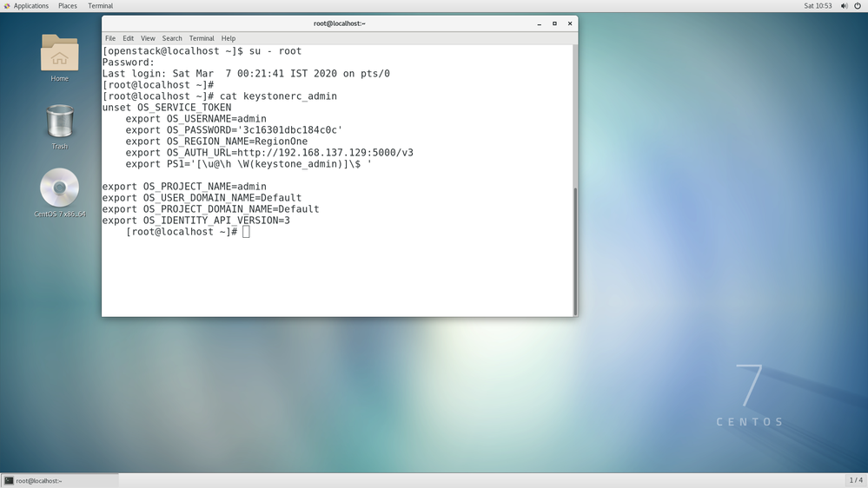Click the 1 / 4 workspace switcher
Image resolution: width=868 pixels, height=488 pixels.
pos(856,480)
